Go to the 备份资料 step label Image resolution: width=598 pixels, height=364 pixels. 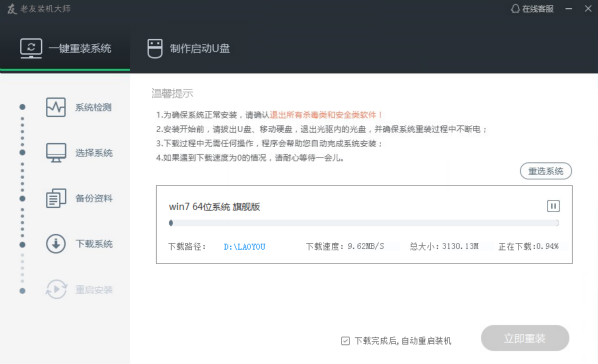click(94, 198)
